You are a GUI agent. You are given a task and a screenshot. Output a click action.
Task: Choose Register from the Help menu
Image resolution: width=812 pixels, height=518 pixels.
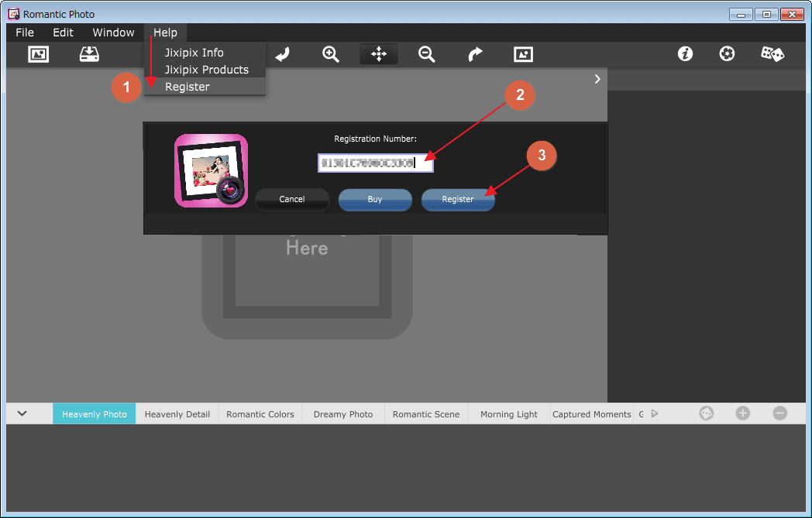[188, 87]
